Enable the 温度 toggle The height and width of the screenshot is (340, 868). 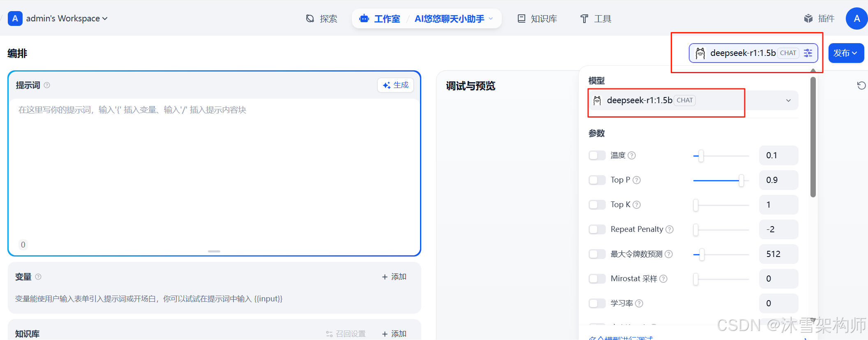pyautogui.click(x=597, y=155)
